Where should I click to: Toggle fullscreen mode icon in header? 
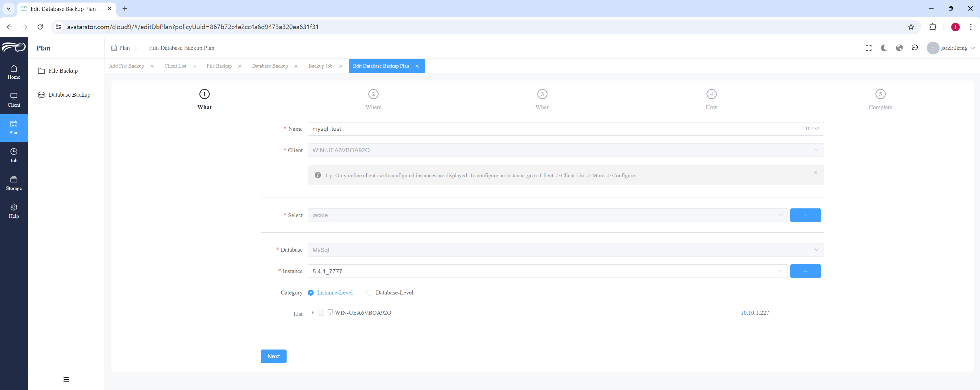click(869, 48)
